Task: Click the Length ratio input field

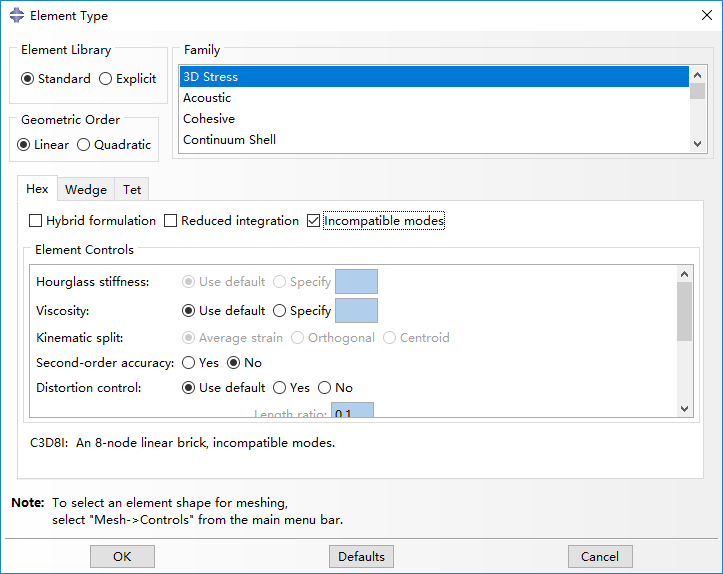Action: (352, 410)
